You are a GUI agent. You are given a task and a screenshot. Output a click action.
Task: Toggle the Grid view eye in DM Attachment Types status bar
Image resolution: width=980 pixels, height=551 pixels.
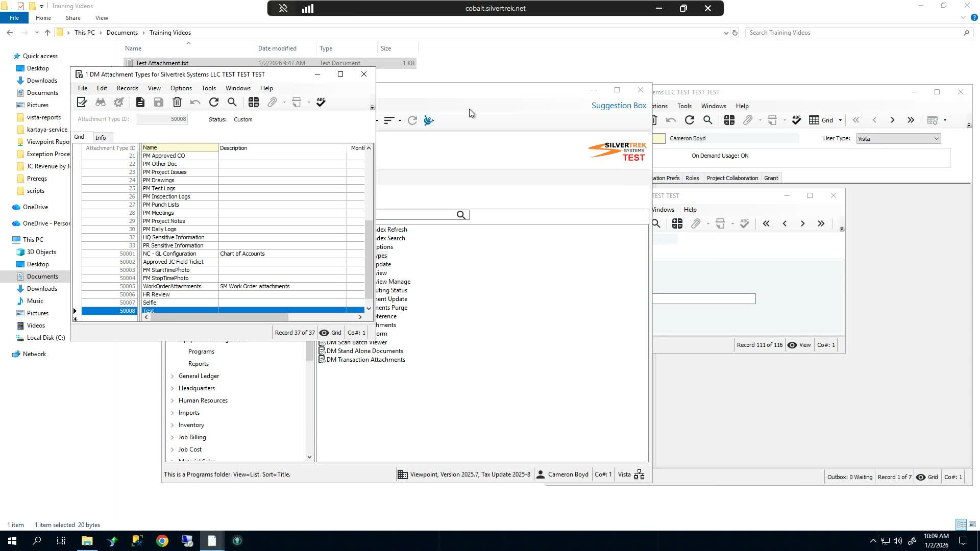pos(324,333)
